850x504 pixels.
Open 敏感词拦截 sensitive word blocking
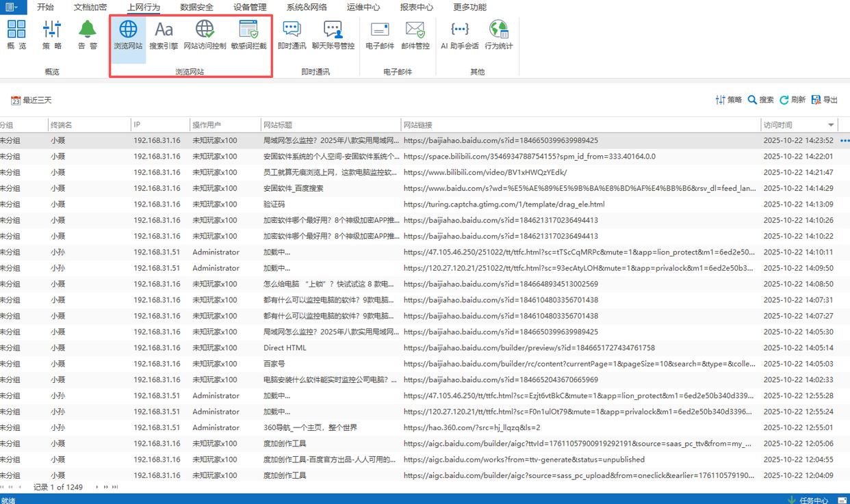248,34
